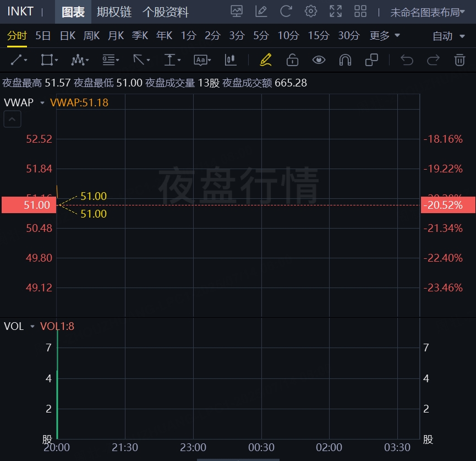Viewport: 476px width, 461px height.
Task: Click the trash icon to delete drawings
Action: click(459, 59)
